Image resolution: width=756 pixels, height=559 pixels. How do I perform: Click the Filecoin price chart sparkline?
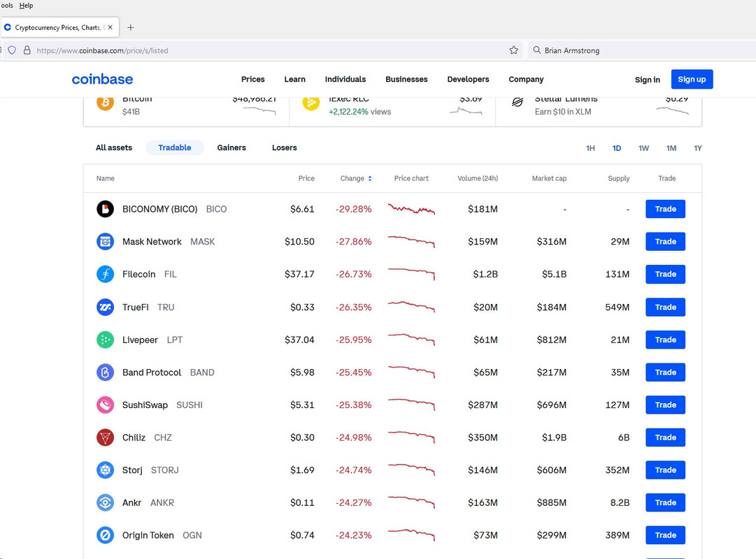(411, 274)
